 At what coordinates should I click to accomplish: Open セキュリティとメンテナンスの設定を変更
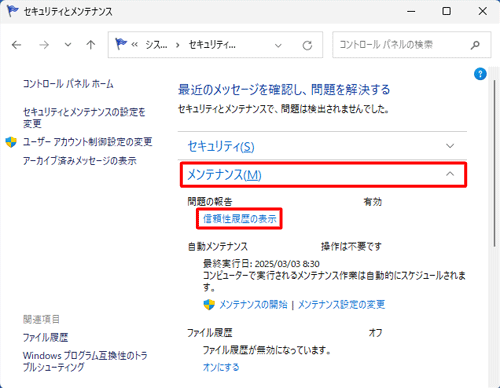84,118
